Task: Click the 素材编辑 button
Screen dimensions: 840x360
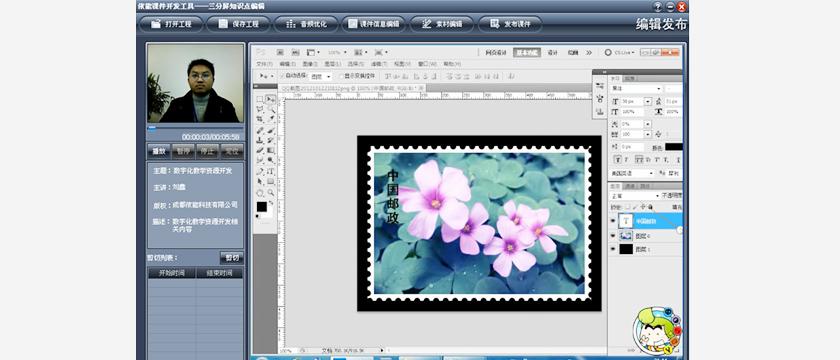Action: coord(442,24)
